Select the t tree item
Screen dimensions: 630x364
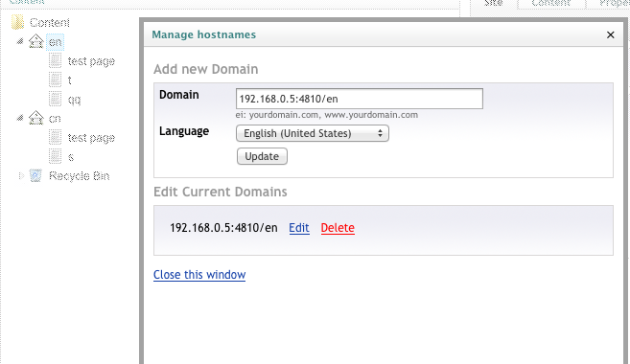point(69,80)
